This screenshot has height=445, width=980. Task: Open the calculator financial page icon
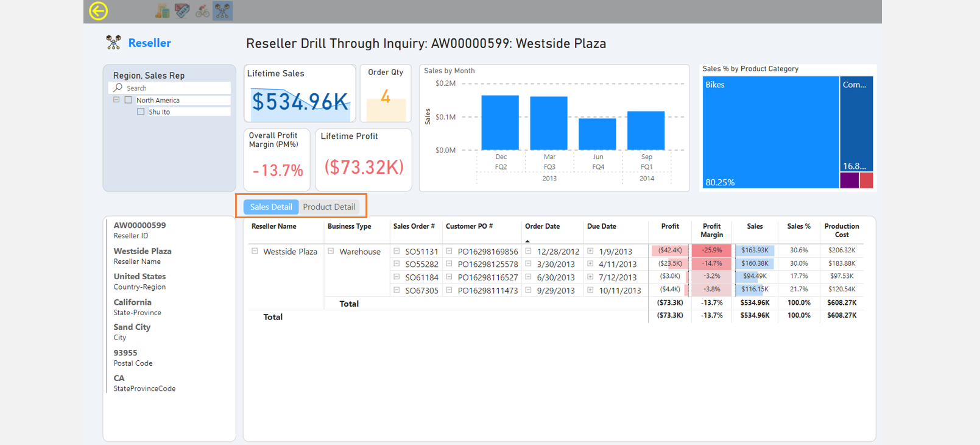[x=163, y=11]
